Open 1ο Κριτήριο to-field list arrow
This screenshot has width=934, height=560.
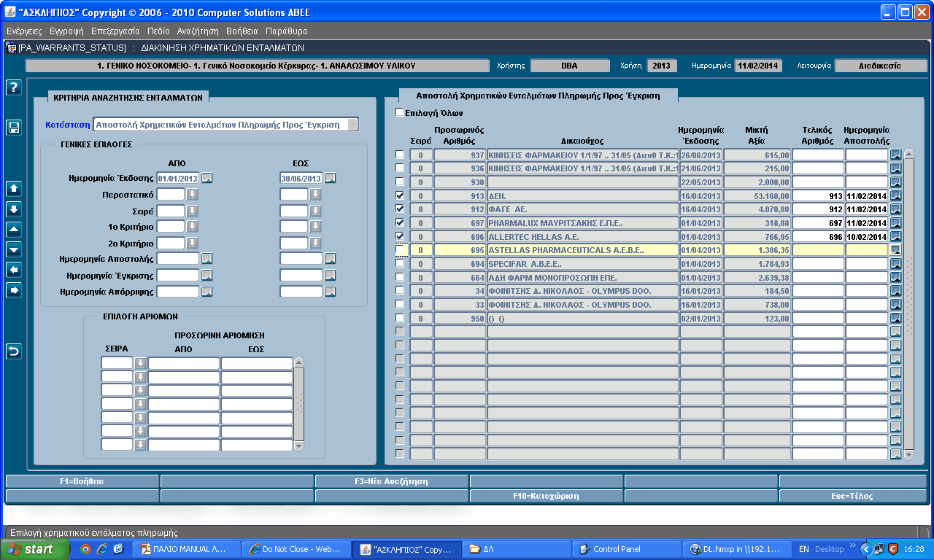pyautogui.click(x=315, y=227)
